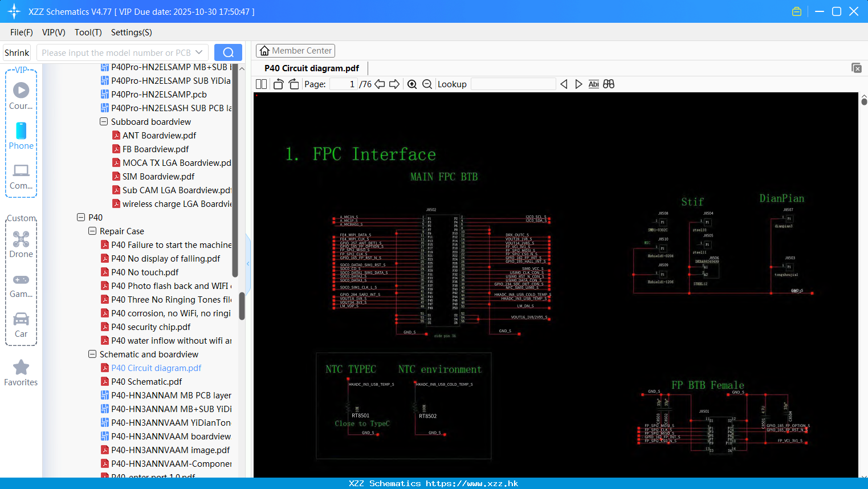Viewport: 868px width, 489px height.
Task: Open model number dropdown arrow
Action: [199, 52]
